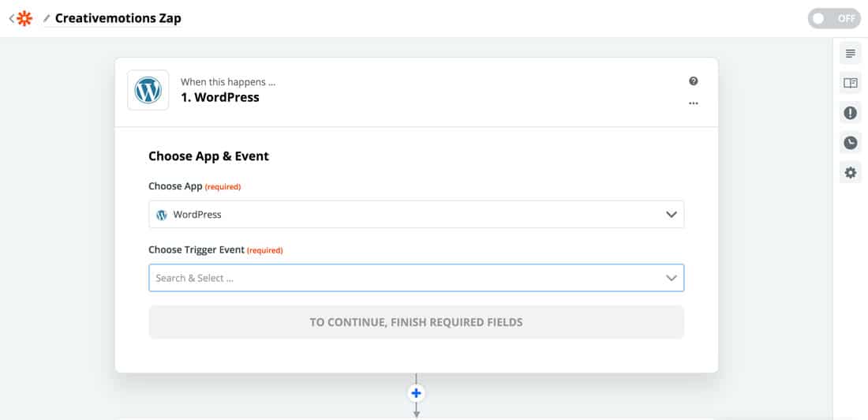Click the 'Choose App & Event' heading
This screenshot has width=868, height=420.
[x=208, y=156]
